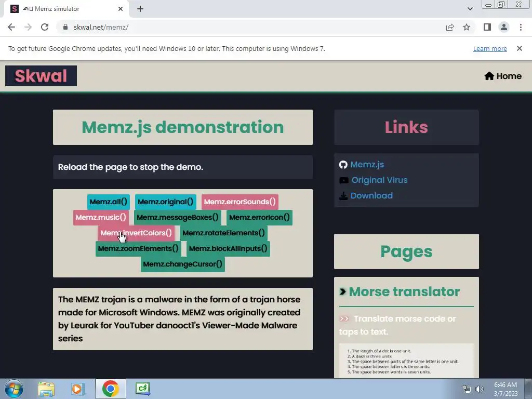This screenshot has height=399, width=532.
Task: Run Memz.all() button
Action: click(x=108, y=202)
